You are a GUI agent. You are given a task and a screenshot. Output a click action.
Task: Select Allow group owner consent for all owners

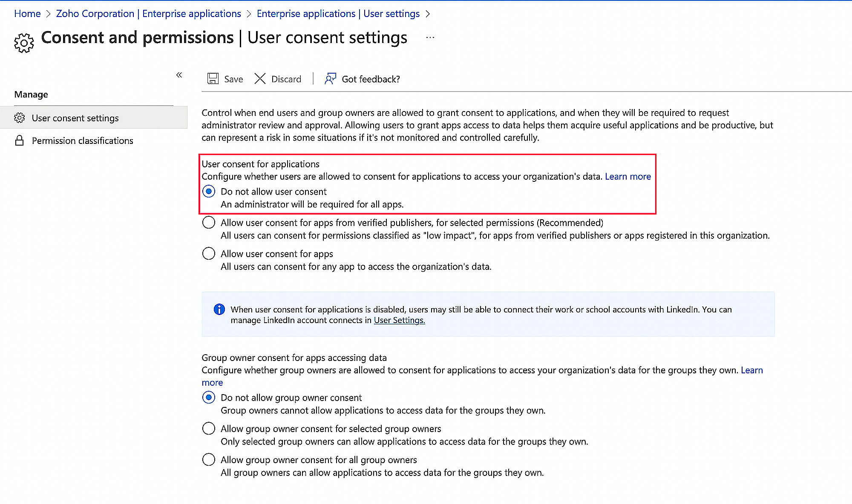tap(209, 460)
